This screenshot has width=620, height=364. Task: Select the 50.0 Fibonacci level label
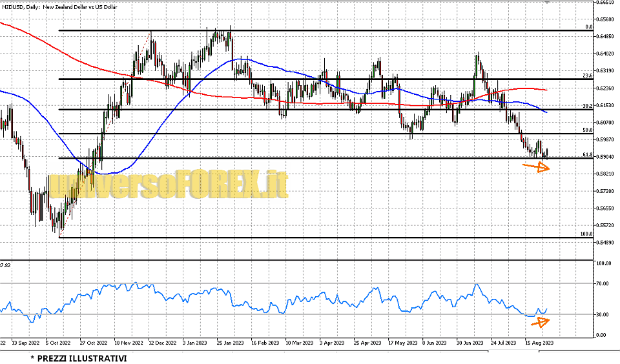[587, 130]
